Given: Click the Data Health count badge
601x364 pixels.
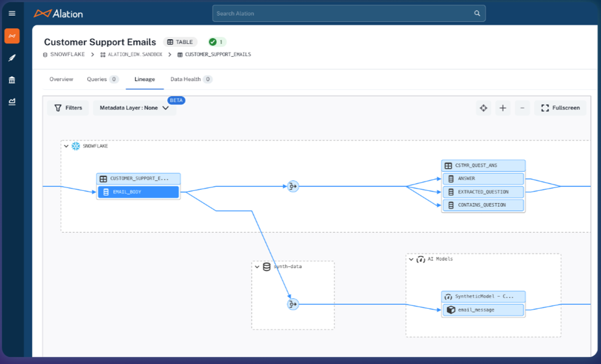Looking at the screenshot, I should pos(208,79).
